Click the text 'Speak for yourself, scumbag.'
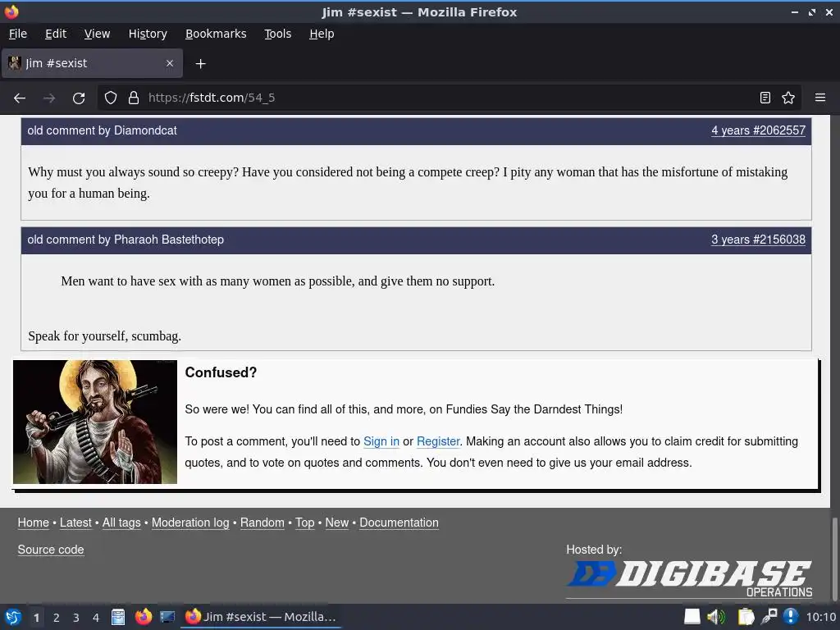Image resolution: width=840 pixels, height=630 pixels. coord(104,336)
